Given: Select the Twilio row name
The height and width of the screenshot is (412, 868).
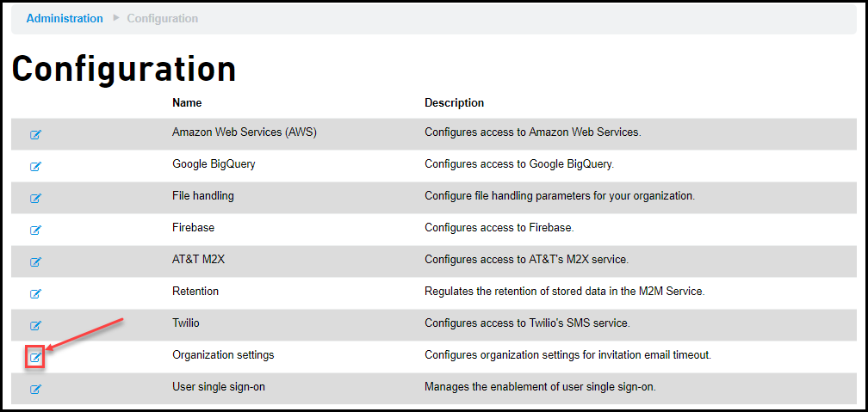Looking at the screenshot, I should 185,323.
